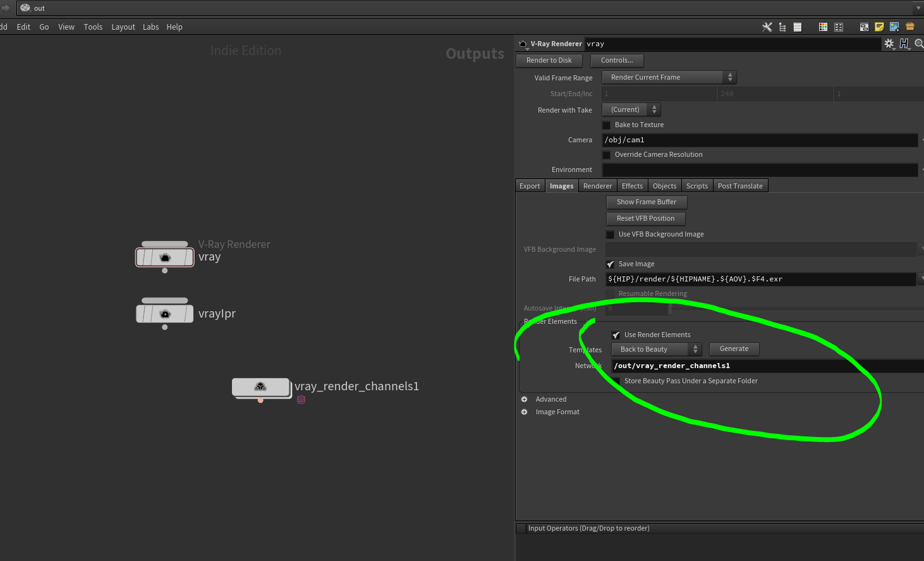Select the vray node icon in network
The image size is (924, 561).
coord(165,257)
